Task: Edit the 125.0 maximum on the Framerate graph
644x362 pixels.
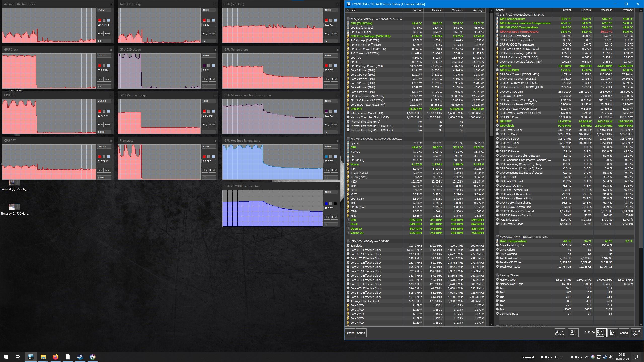Action: [209, 147]
